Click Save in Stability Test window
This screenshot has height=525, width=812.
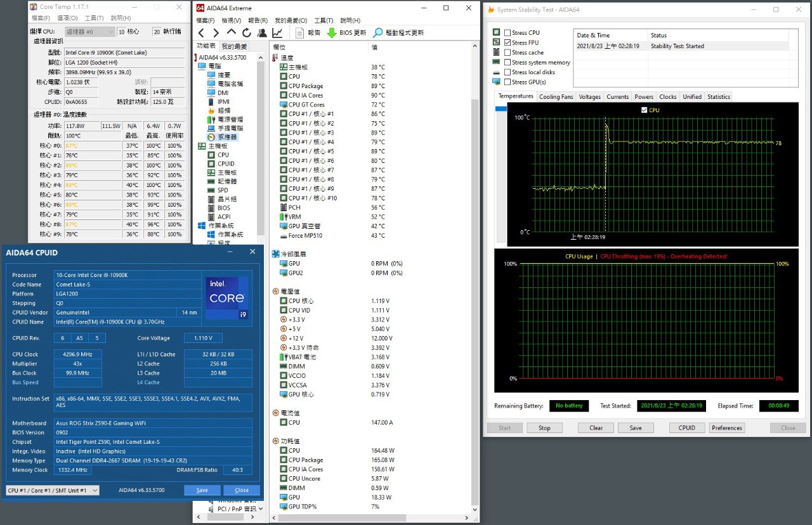tap(636, 428)
